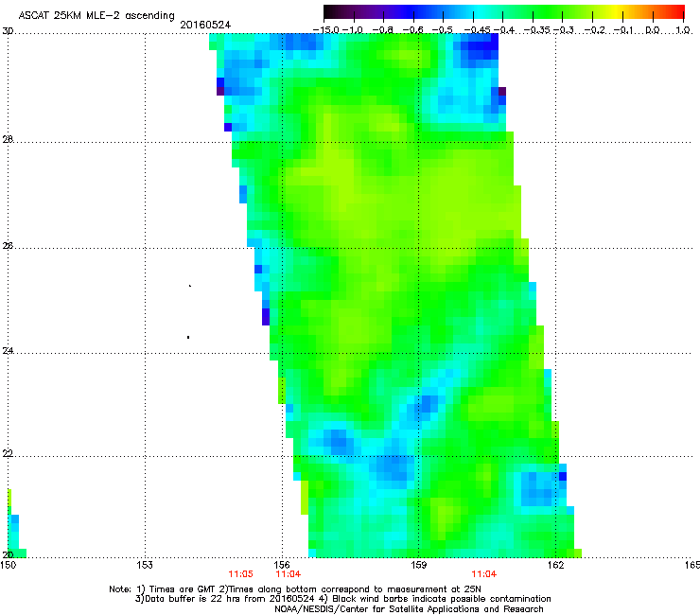Click the 'Times are GMT' note line

coord(295,589)
